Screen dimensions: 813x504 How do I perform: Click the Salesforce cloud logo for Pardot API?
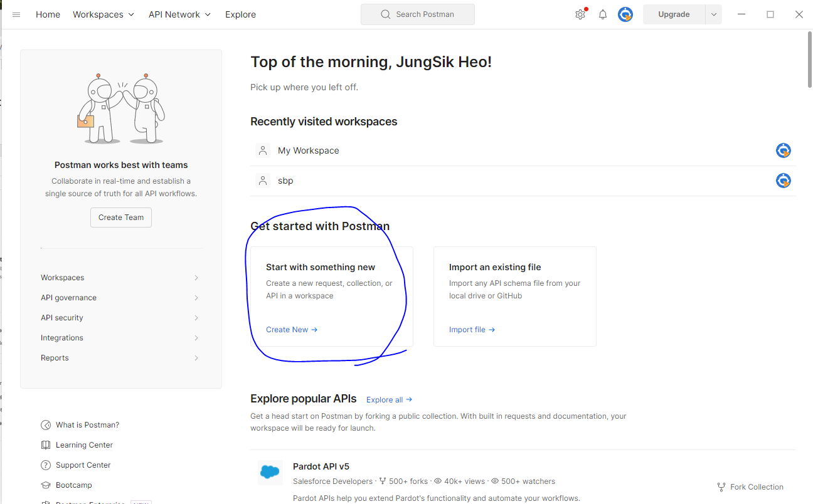click(x=270, y=472)
